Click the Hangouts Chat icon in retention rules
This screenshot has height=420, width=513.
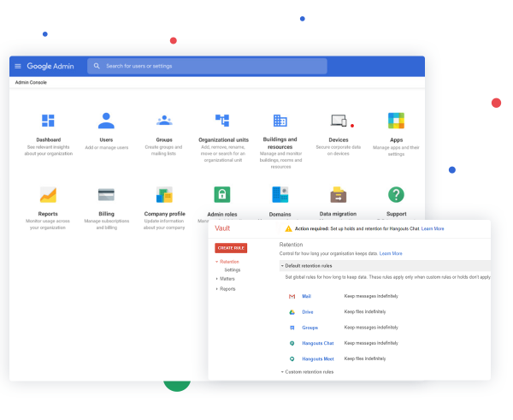pos(292,343)
